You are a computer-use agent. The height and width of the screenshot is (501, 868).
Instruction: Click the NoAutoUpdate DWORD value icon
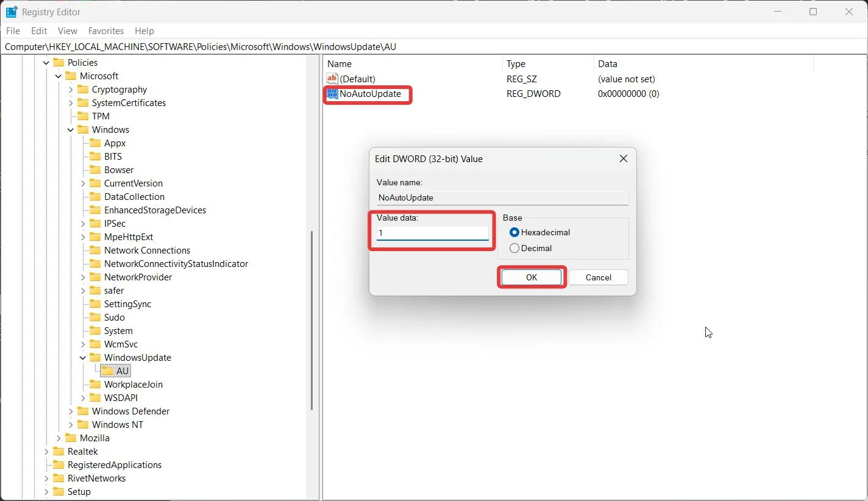click(x=332, y=94)
